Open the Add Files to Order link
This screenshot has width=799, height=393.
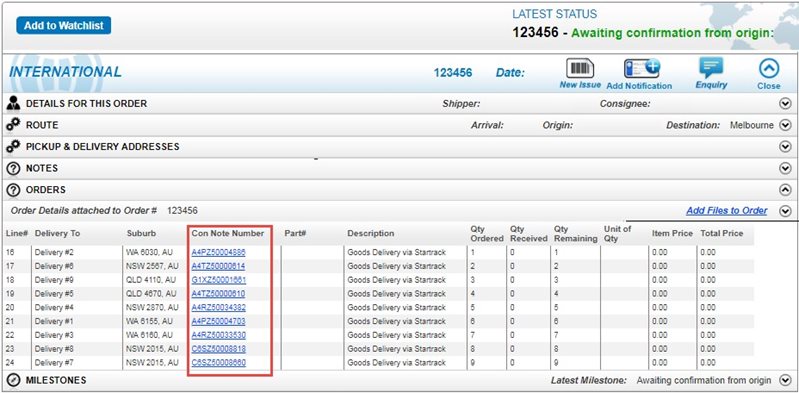pos(727,211)
